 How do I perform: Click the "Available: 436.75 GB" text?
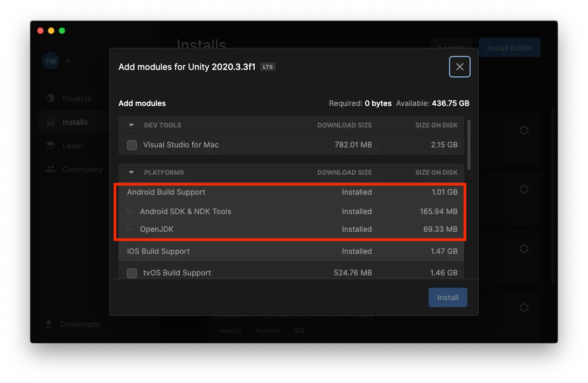(433, 103)
